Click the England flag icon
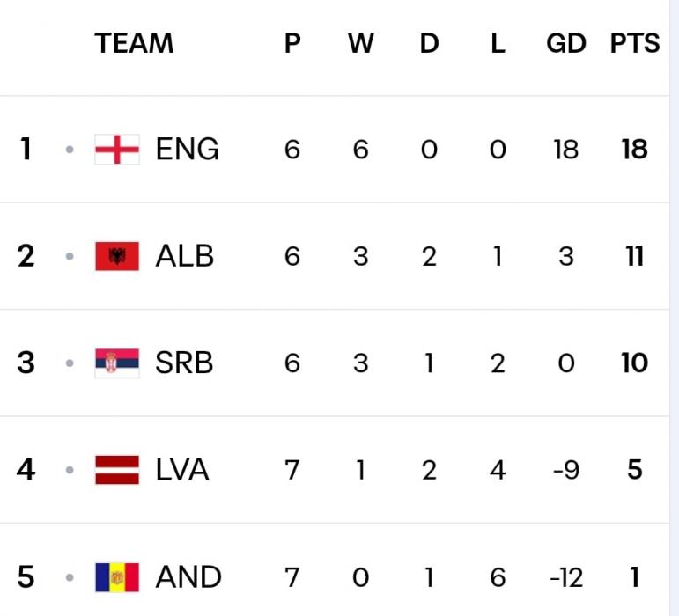The width and height of the screenshot is (679, 616). [117, 150]
